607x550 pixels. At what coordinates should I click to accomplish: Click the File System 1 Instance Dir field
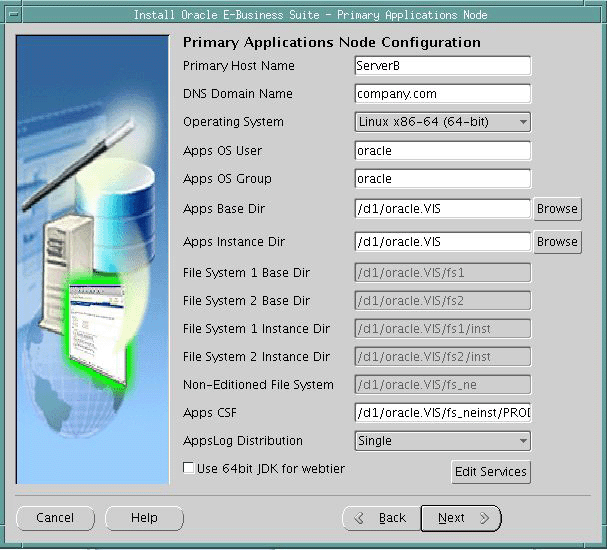442,329
